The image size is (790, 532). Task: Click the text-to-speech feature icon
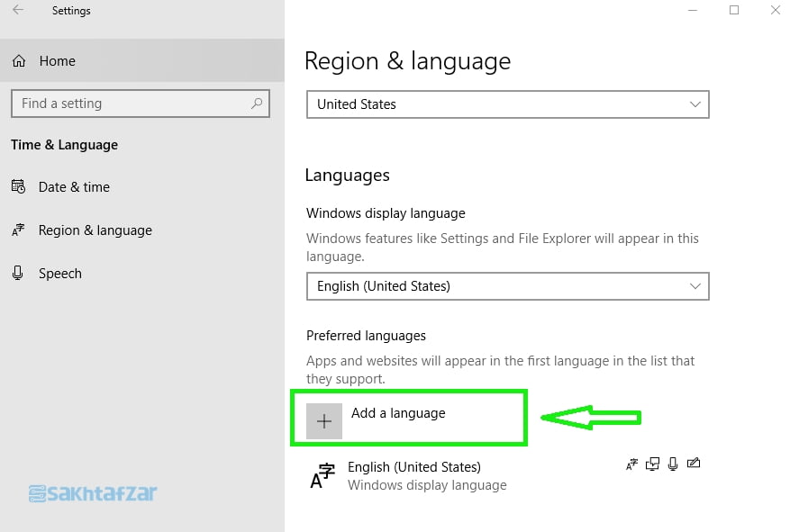(x=652, y=464)
